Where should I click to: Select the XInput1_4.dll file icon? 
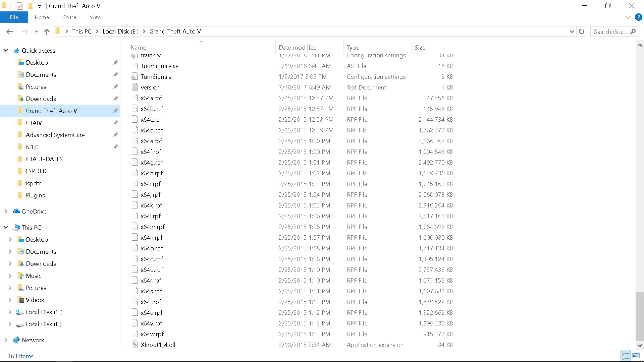coord(135,345)
